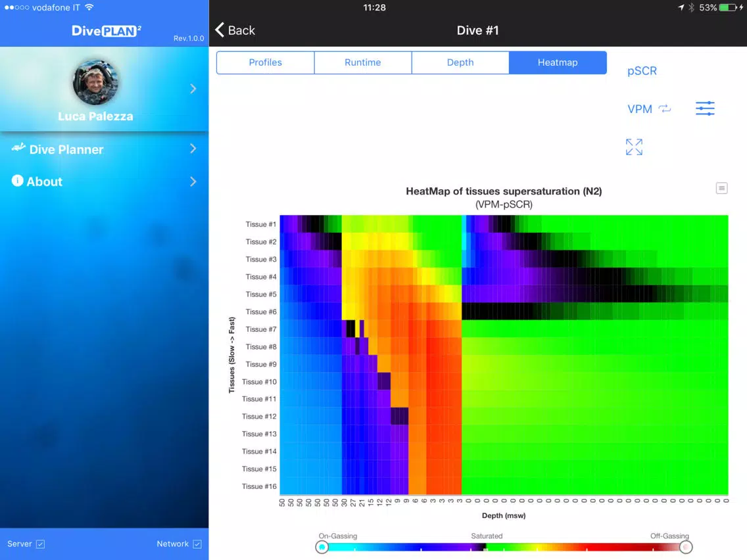747x560 pixels.
Task: Click the battery icon in status bar
Action: point(728,8)
